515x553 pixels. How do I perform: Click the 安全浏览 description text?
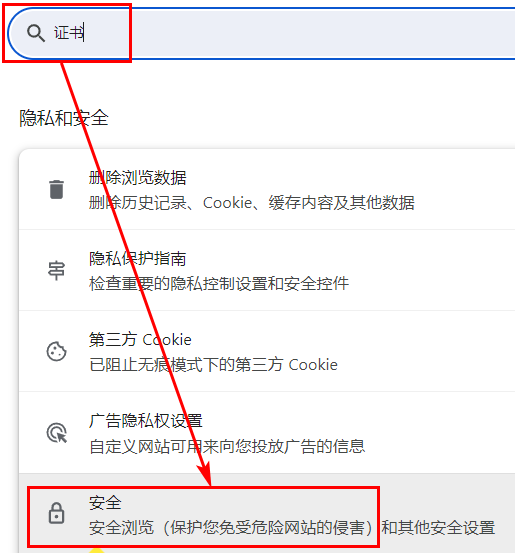click(x=231, y=528)
